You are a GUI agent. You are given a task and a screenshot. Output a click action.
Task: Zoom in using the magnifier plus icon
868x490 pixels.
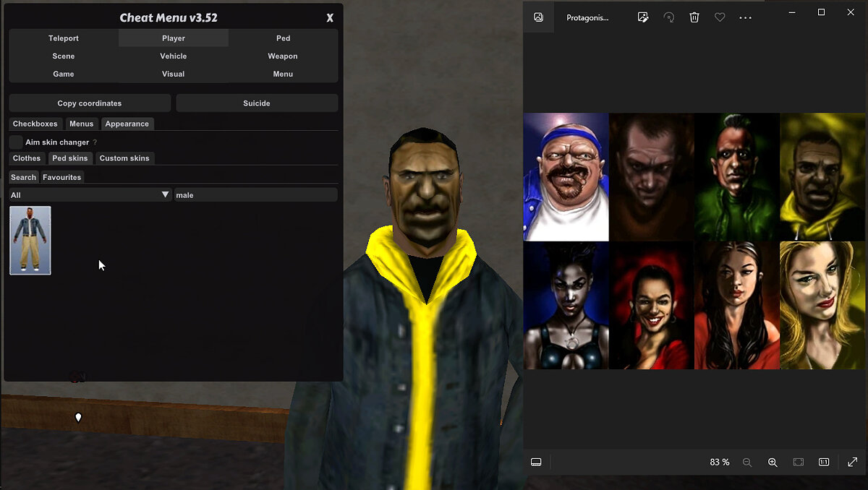pyautogui.click(x=773, y=463)
